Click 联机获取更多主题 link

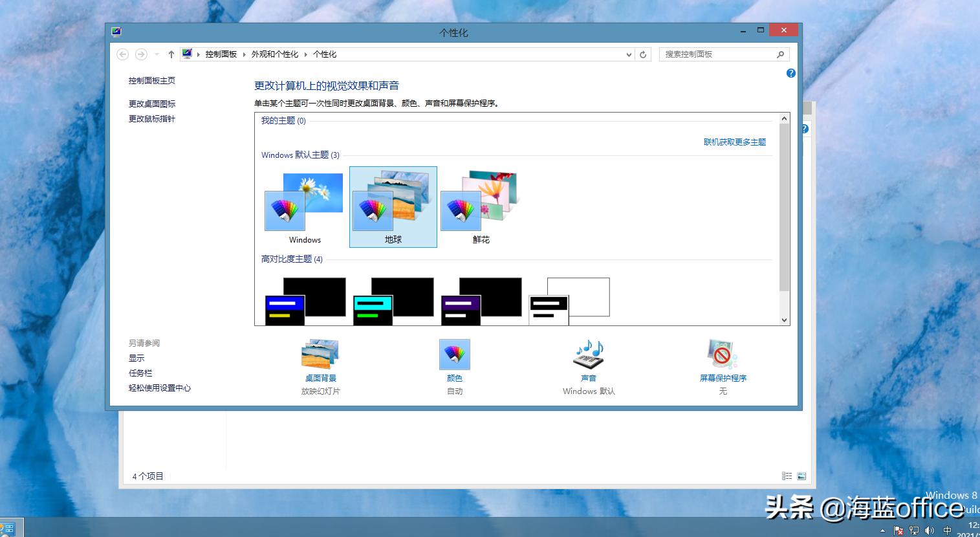[735, 142]
